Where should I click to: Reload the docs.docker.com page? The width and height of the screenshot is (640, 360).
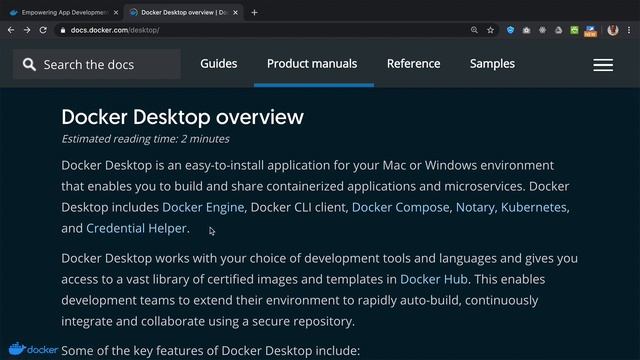pyautogui.click(x=43, y=30)
